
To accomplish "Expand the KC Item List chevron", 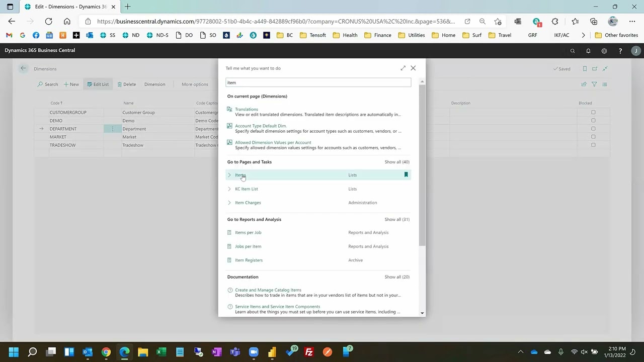I will coord(229,189).
